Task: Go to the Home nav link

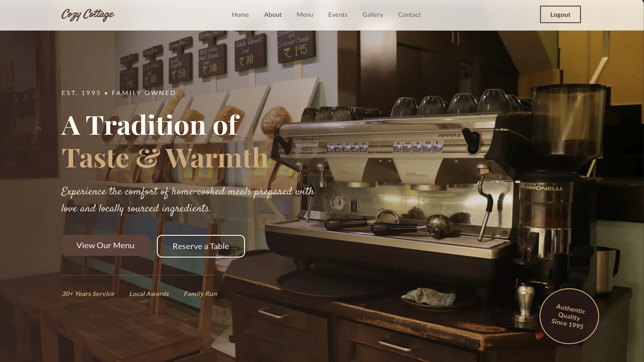Action: [x=240, y=15]
